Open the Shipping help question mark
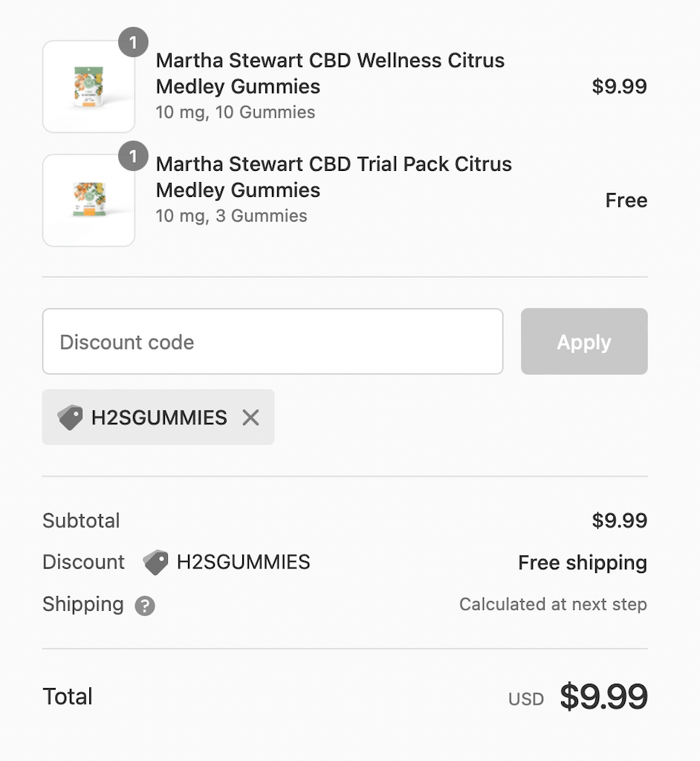This screenshot has height=761, width=700. [145, 606]
